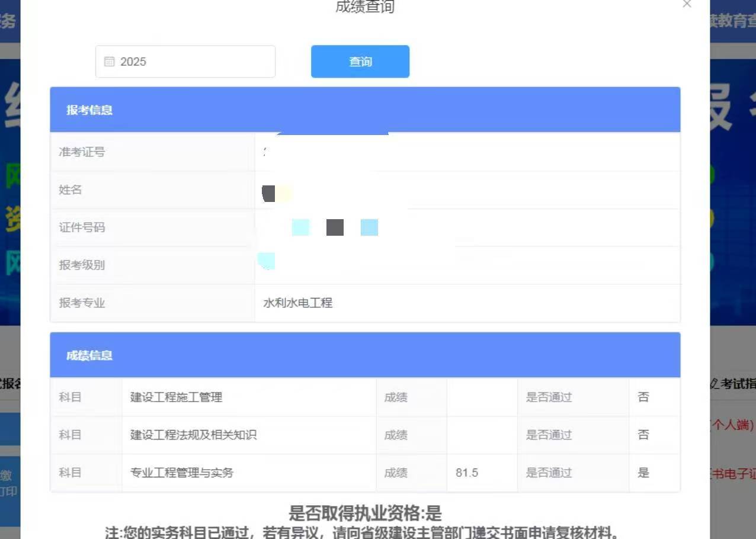This screenshot has width=756, height=539.
Task: Select the 水利水电工程 value
Action: [x=298, y=303]
